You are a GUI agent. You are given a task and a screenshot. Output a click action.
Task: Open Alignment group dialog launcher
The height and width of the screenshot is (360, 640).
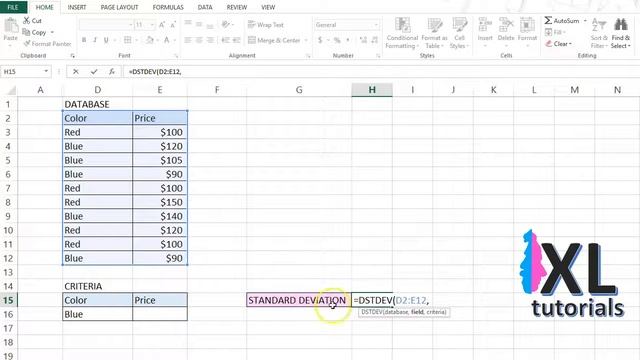click(x=308, y=56)
